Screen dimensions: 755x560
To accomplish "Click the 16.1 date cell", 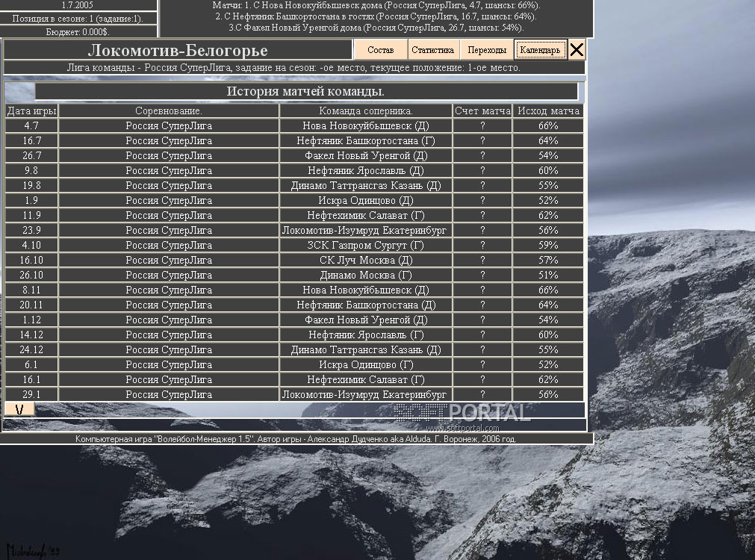I will (31, 379).
